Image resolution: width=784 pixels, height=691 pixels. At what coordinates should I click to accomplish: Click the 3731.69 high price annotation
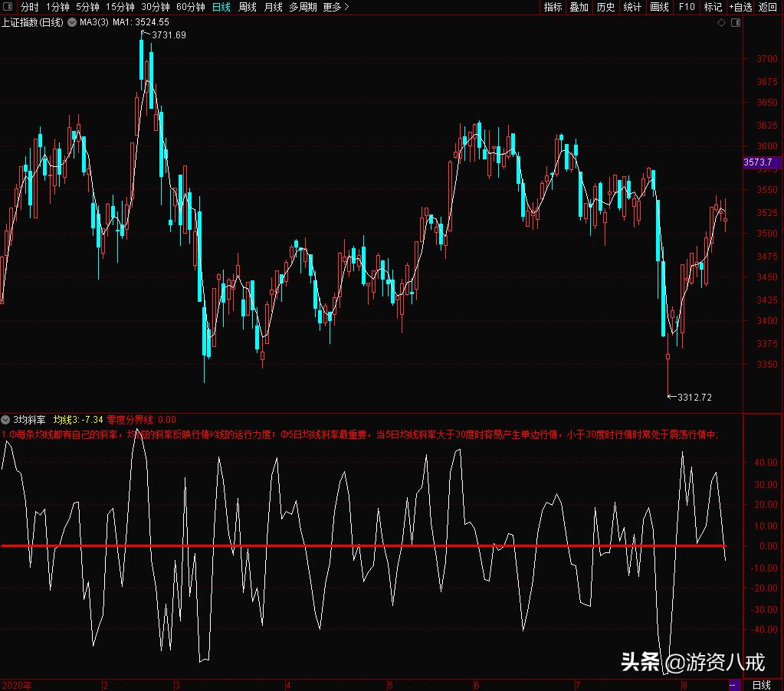169,35
